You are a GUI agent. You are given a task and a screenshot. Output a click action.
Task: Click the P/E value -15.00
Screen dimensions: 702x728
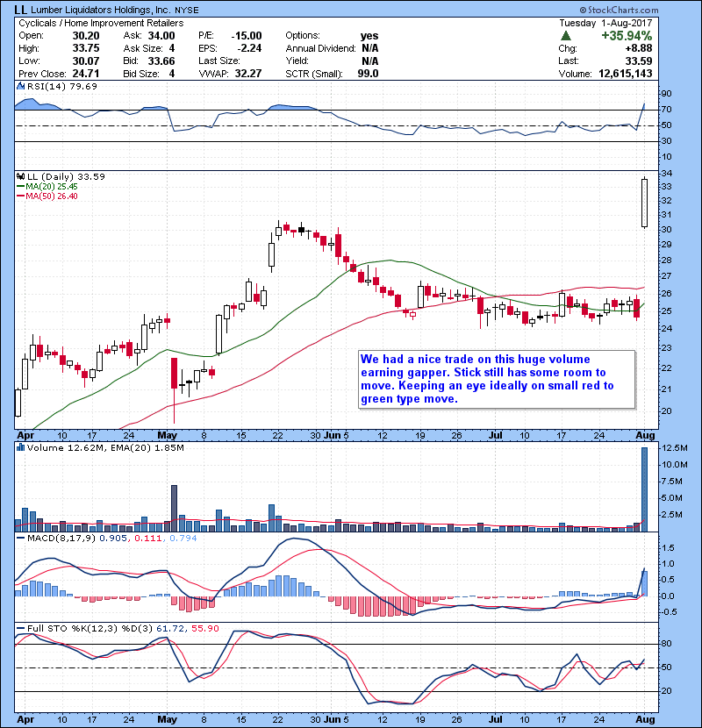click(247, 36)
